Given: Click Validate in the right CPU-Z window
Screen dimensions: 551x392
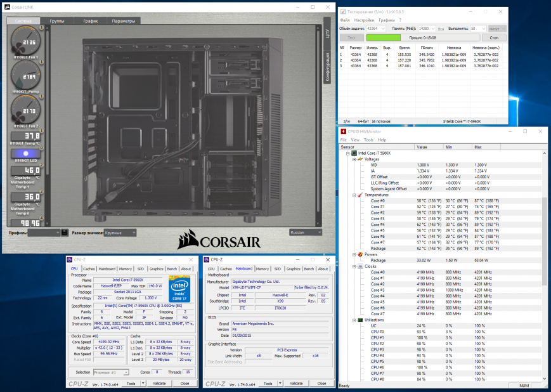Looking at the screenshot, I should coord(296,384).
